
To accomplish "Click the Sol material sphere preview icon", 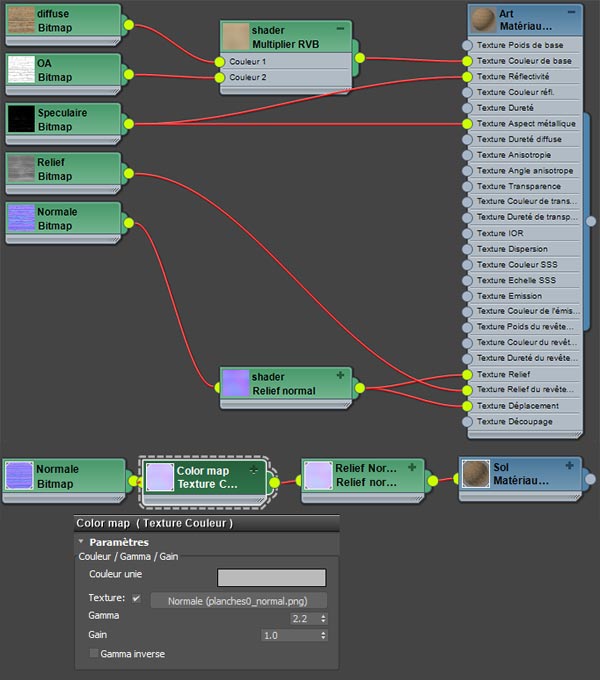I will tap(476, 475).
